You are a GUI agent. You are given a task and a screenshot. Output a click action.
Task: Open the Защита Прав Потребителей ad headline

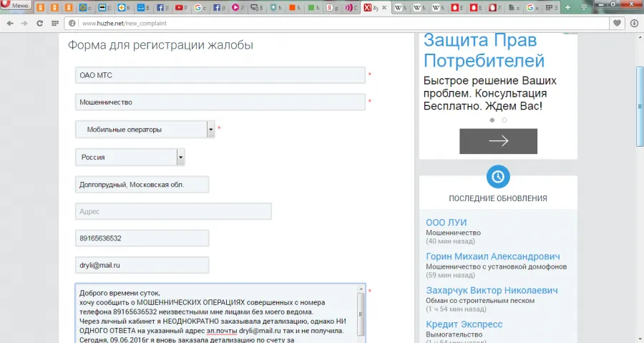484,50
